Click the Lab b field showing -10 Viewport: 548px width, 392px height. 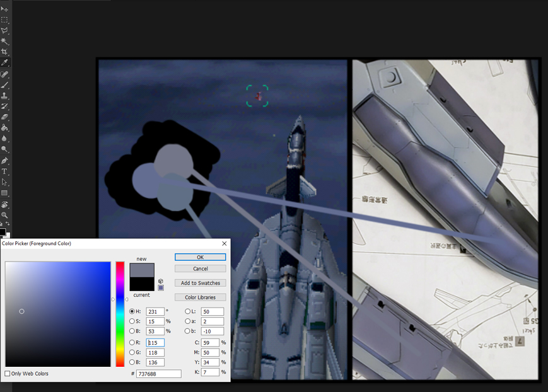pyautogui.click(x=213, y=331)
